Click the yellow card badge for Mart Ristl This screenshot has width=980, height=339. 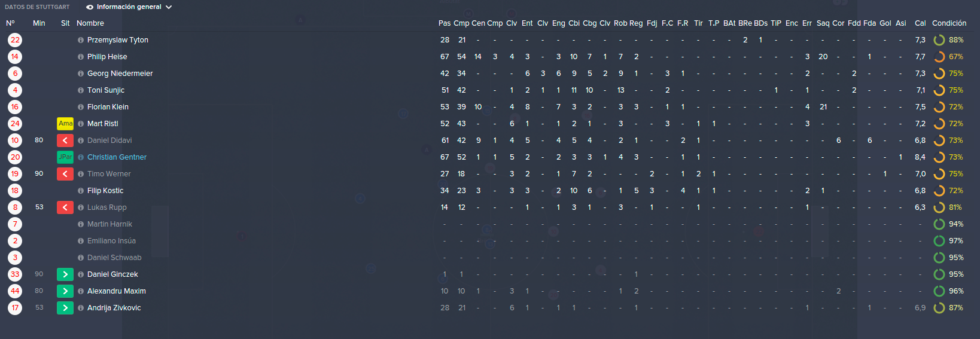[65, 124]
